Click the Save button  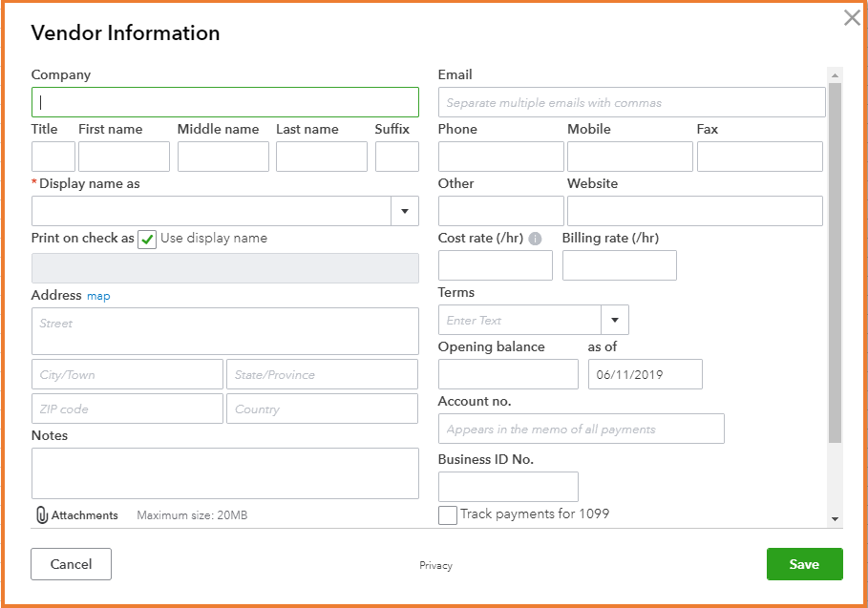[x=804, y=564]
